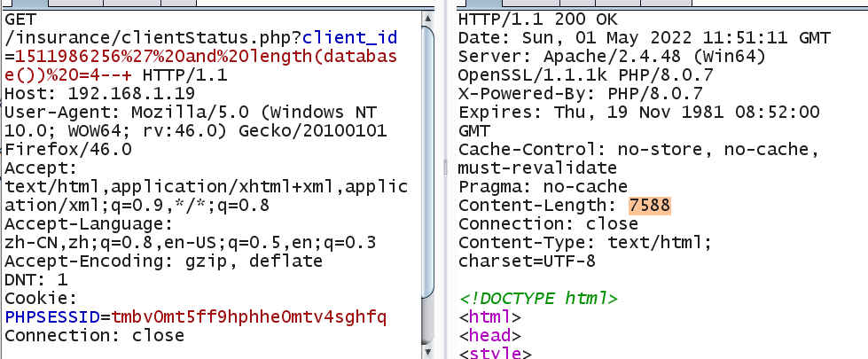Click the request pane scroll-down arrow
Screen dimensions: 868x359
point(427,352)
